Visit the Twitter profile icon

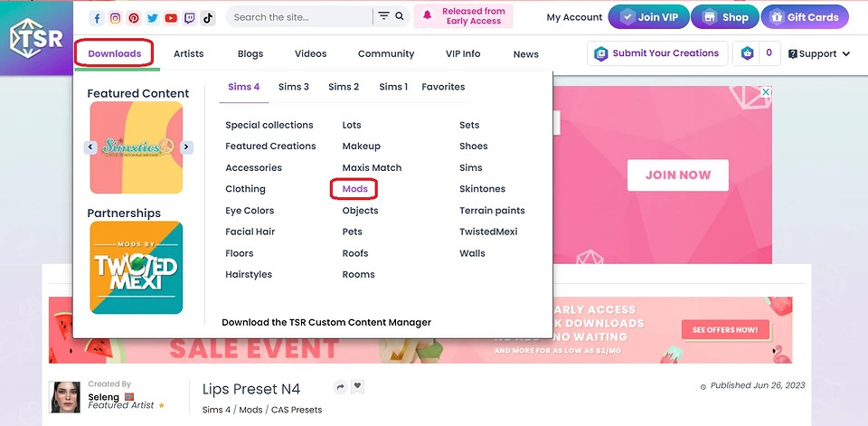[152, 17]
